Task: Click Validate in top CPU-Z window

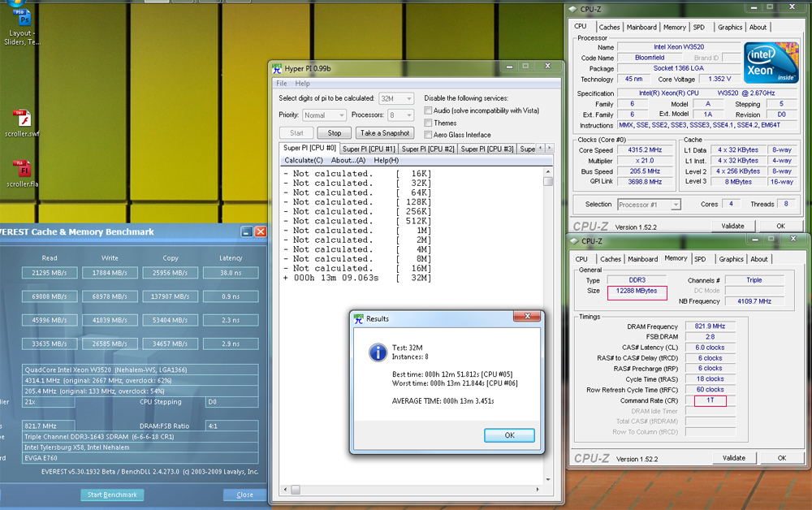Action: (732, 227)
